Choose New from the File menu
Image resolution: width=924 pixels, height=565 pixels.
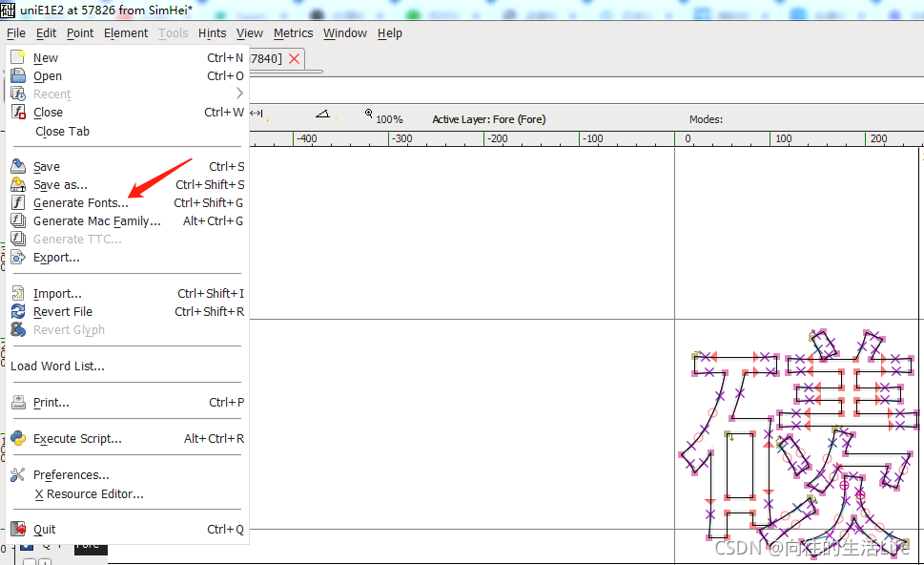127,58
